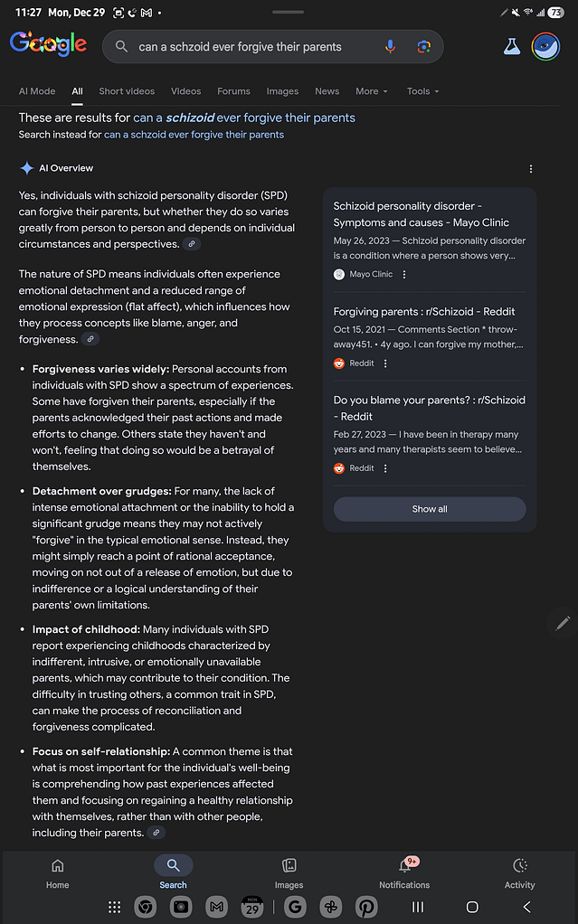The width and height of the screenshot is (578, 924).
Task: Open the More results dropdown
Action: point(371,90)
